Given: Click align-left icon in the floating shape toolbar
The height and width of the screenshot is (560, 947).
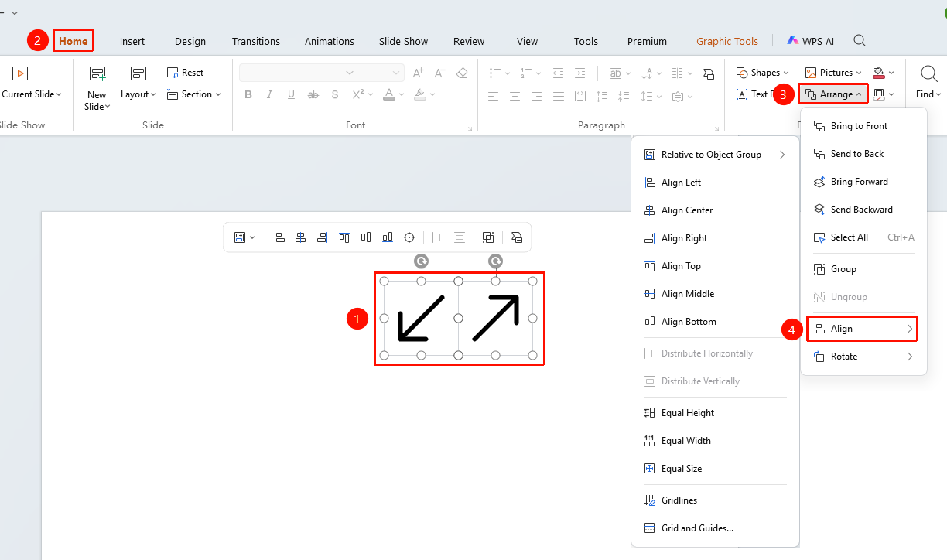Looking at the screenshot, I should tap(279, 237).
